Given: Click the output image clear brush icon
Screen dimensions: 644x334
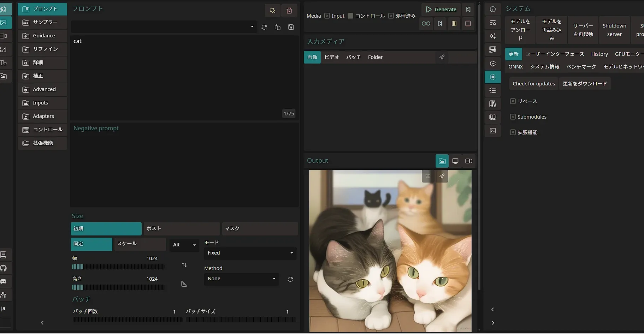Looking at the screenshot, I should click(442, 176).
